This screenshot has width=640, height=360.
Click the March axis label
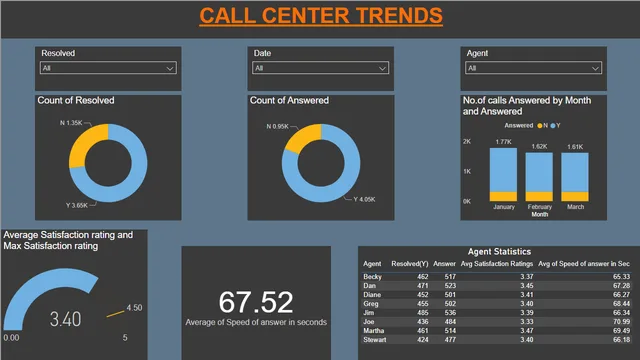point(575,207)
